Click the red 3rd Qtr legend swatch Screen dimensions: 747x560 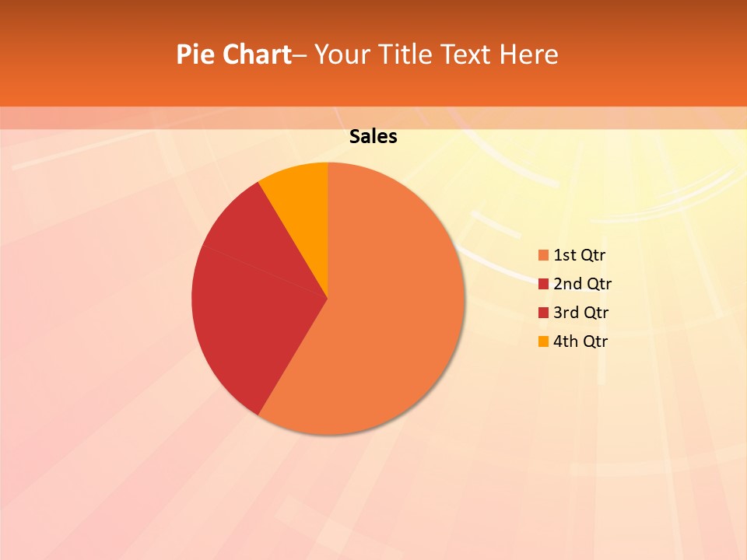pos(543,313)
